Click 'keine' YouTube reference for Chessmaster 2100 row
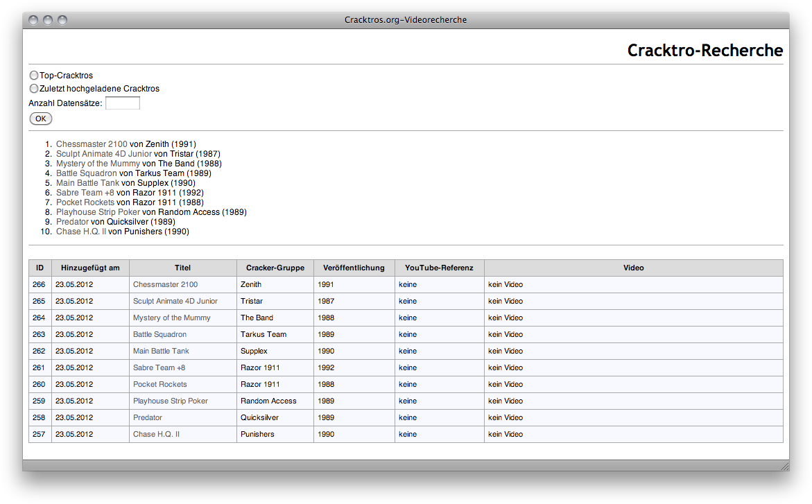Screen dimensions: 812x504 click(408, 284)
